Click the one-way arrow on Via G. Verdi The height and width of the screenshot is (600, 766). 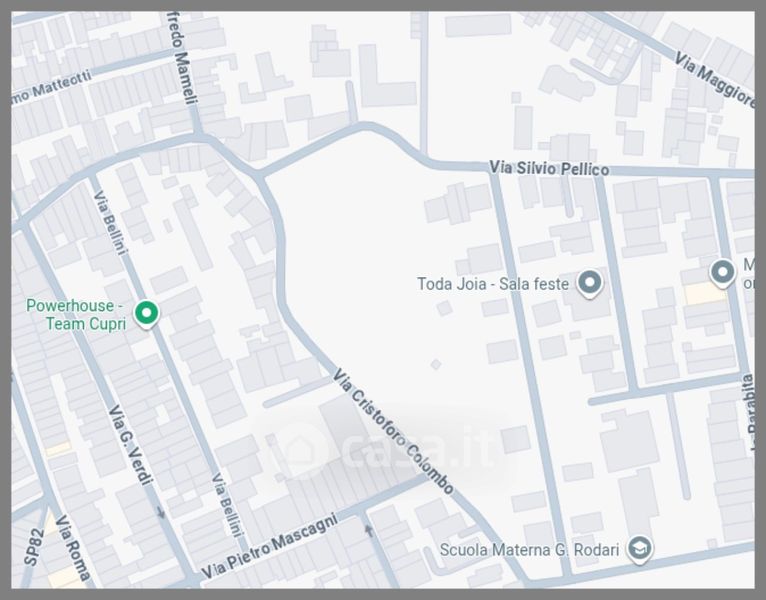[162, 513]
